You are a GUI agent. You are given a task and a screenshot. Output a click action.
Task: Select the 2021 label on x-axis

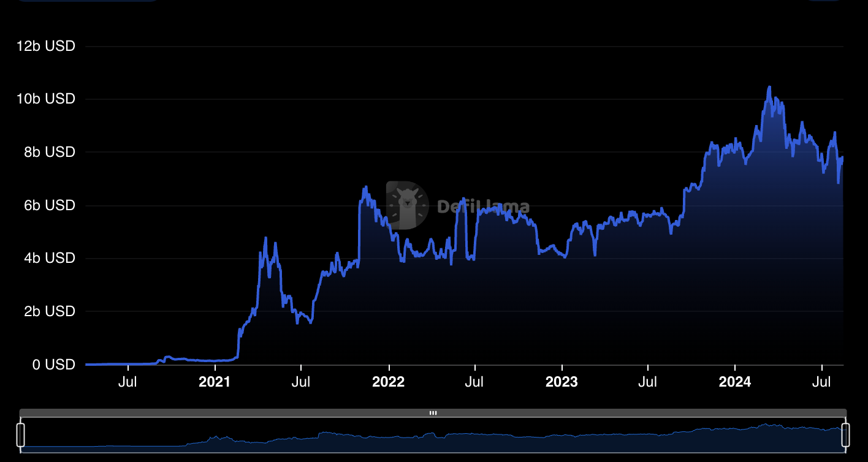pos(215,382)
